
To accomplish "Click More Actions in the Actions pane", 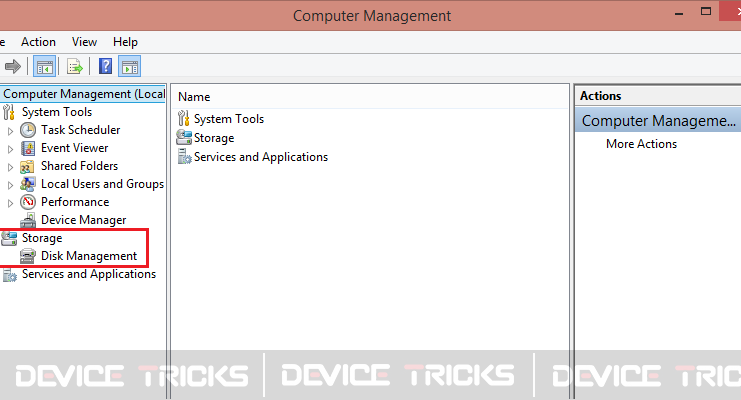I will (x=641, y=144).
